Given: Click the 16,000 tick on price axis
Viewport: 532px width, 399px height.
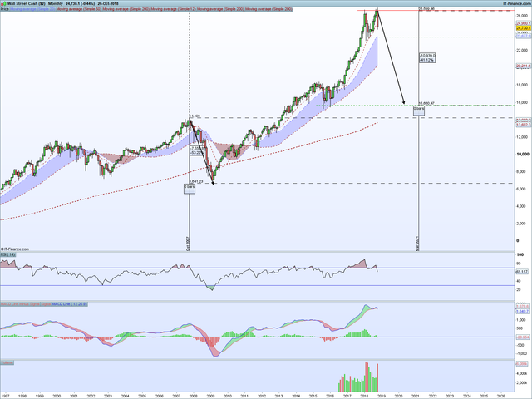Looking at the screenshot, I should tap(523, 102).
